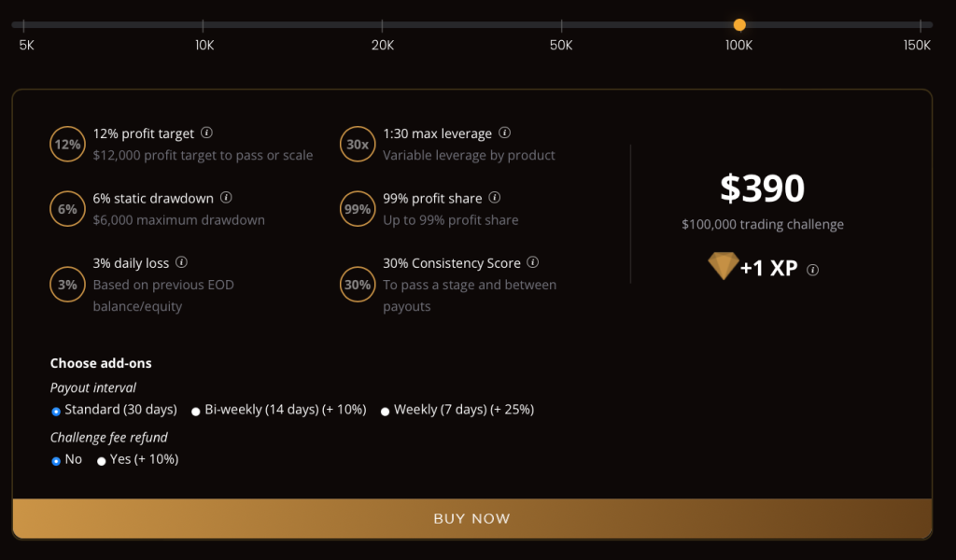Open info tooltip for 3% daily loss
This screenshot has height=560, width=956.
pyautogui.click(x=182, y=263)
